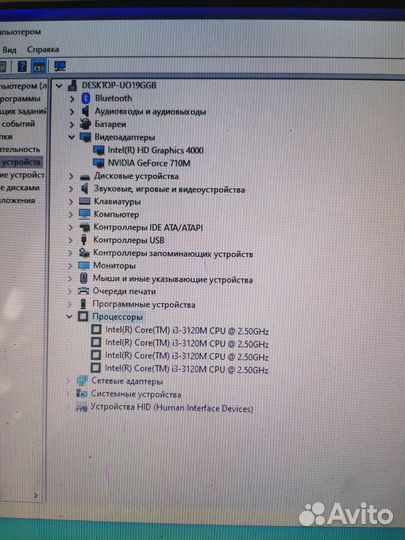Click the Клавиатуры keyboard icon
This screenshot has height=540, width=405.
[x=85, y=201]
